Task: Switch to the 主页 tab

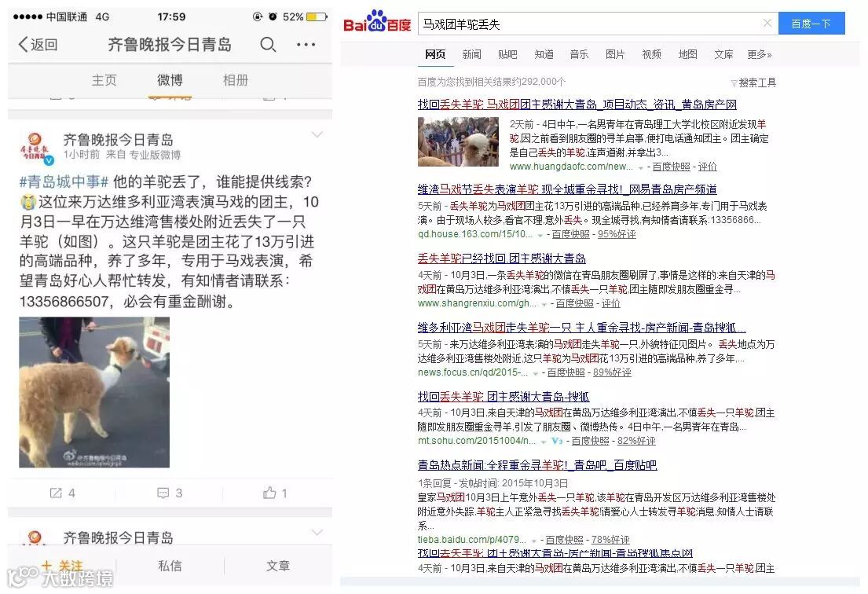Action: (x=104, y=80)
